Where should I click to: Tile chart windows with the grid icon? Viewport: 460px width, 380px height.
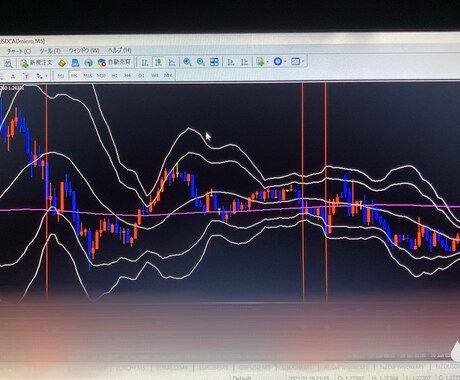[214, 62]
